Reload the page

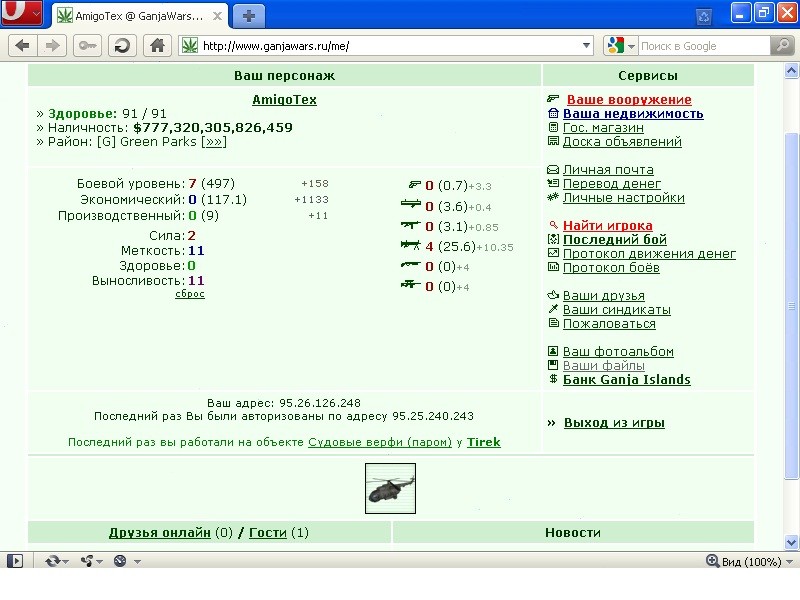pos(122,46)
